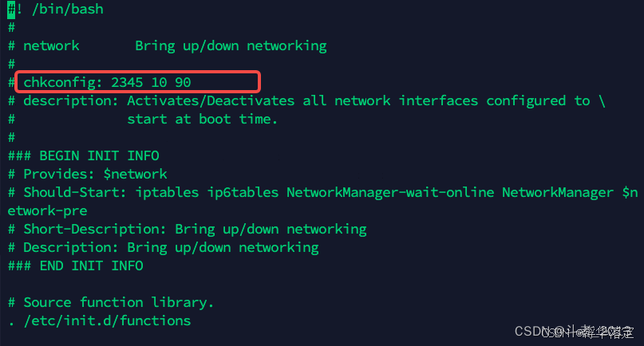Click the "# Source function library." comment

coord(111,302)
